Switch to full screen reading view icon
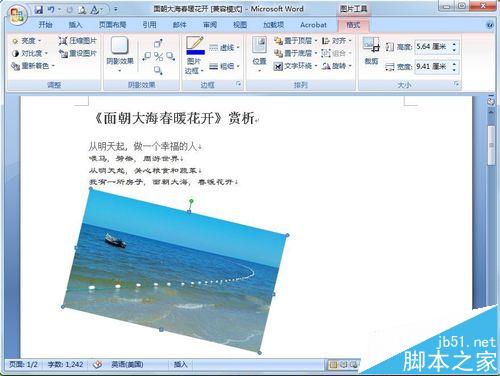 [x=344, y=364]
